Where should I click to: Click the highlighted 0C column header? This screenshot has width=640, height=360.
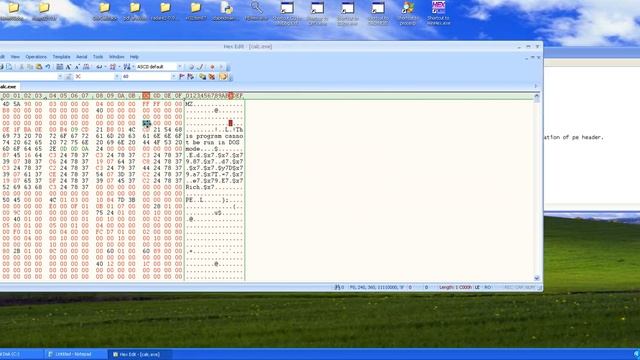click(x=146, y=96)
